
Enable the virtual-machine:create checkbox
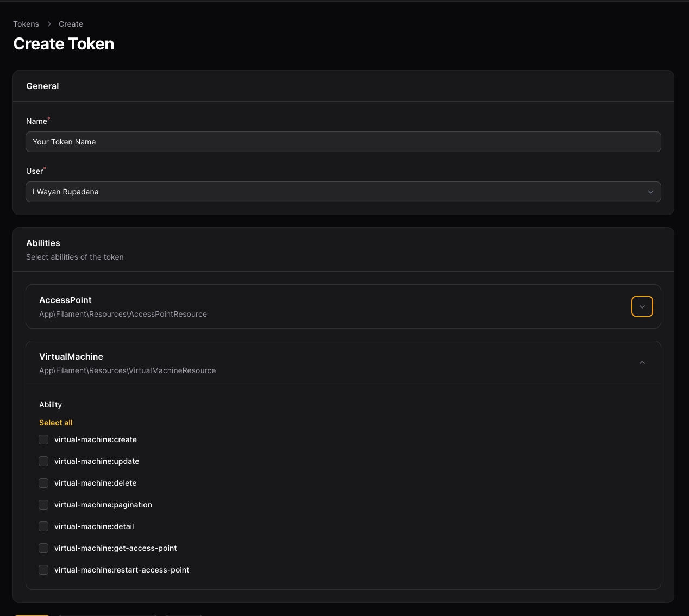43,439
